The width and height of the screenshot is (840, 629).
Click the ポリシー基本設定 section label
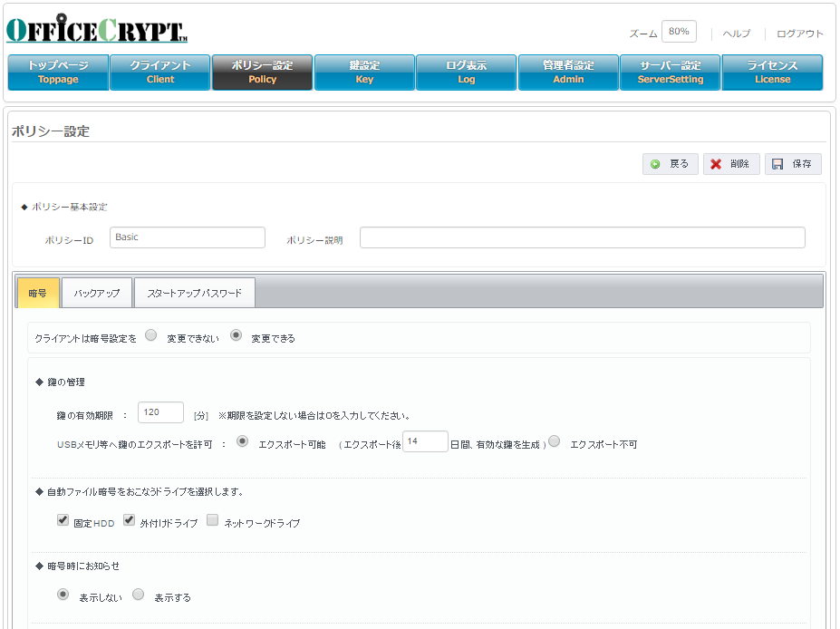coord(69,207)
